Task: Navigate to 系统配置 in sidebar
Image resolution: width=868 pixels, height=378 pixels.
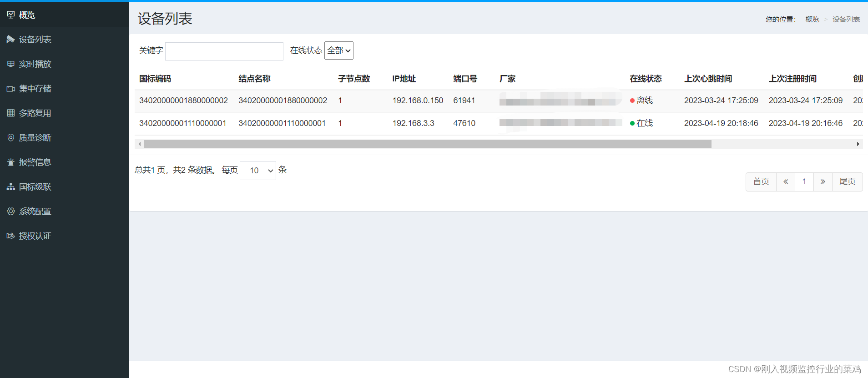Action: click(65, 212)
